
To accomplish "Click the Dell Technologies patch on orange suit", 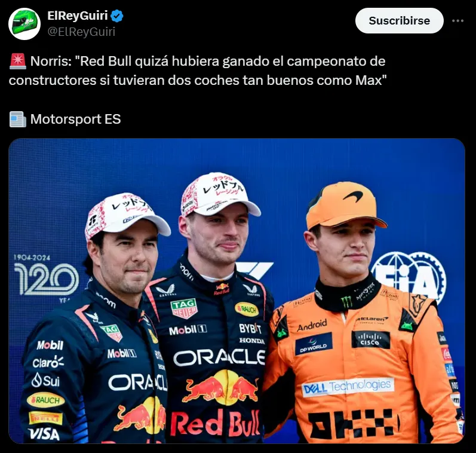I will click(x=348, y=387).
